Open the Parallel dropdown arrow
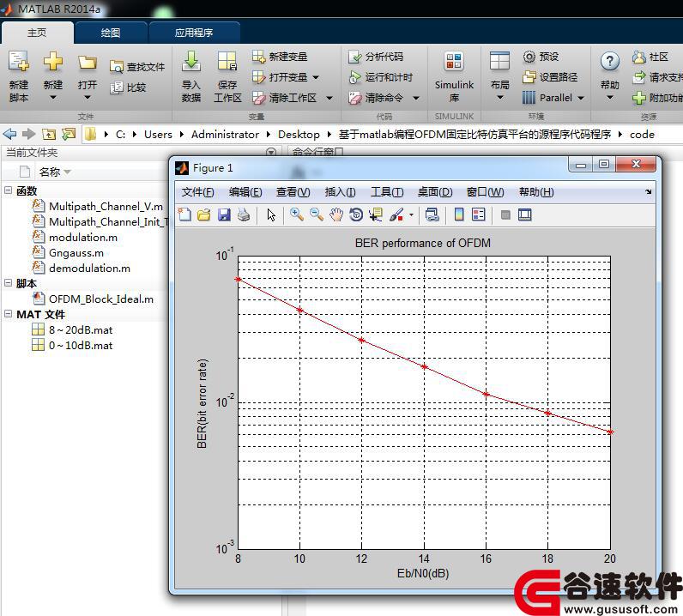This screenshot has height=616, width=683. coord(581,98)
